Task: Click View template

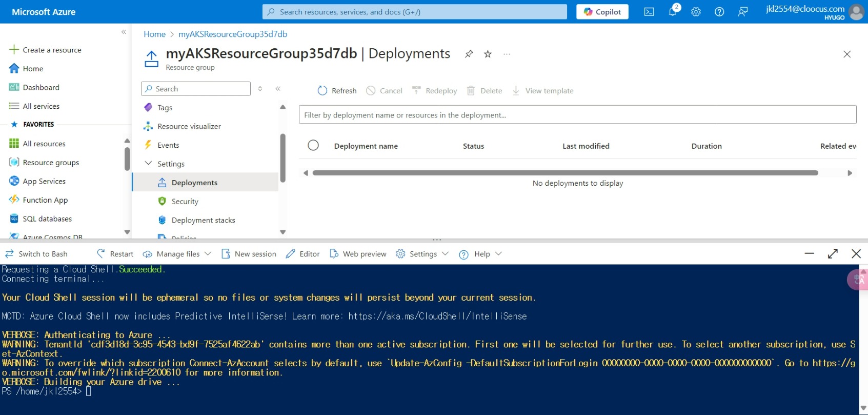Action: click(543, 91)
